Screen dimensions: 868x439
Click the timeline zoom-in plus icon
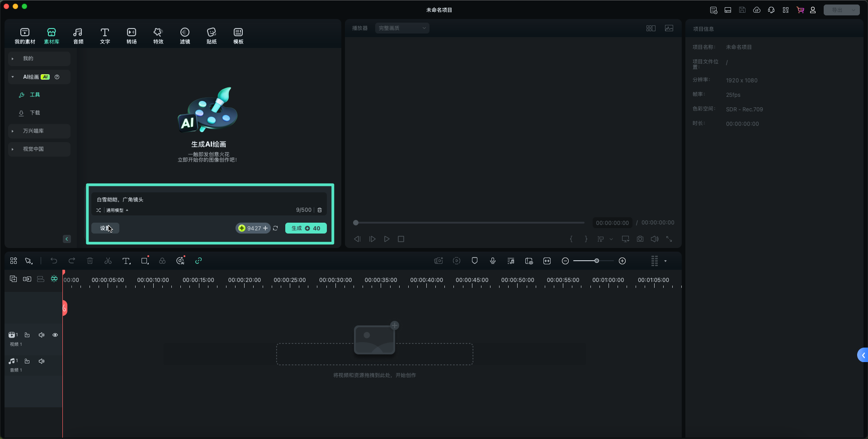click(623, 261)
